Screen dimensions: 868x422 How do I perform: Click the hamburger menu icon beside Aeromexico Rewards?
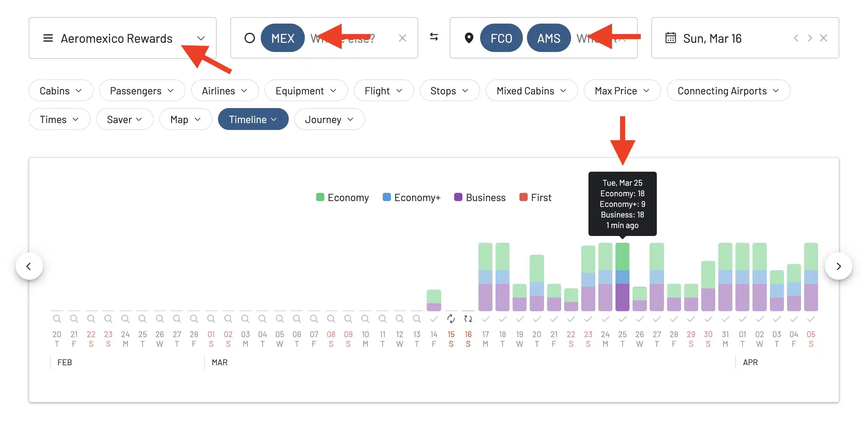tap(48, 38)
